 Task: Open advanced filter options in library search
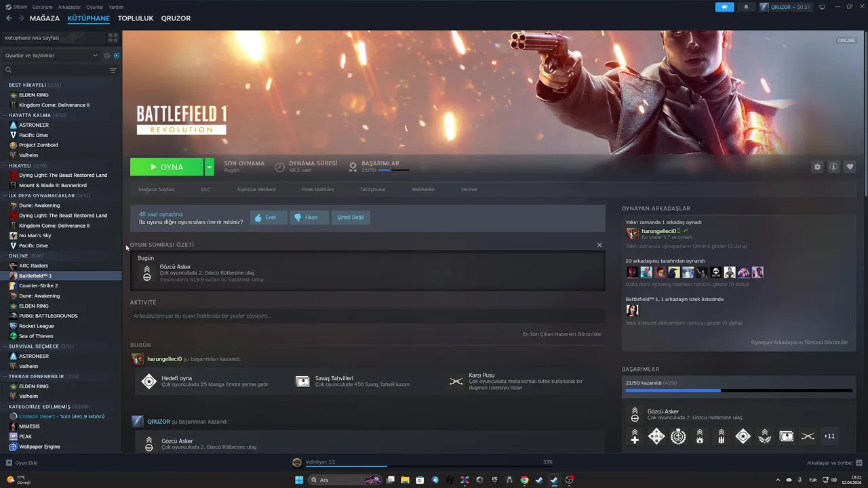tap(113, 70)
